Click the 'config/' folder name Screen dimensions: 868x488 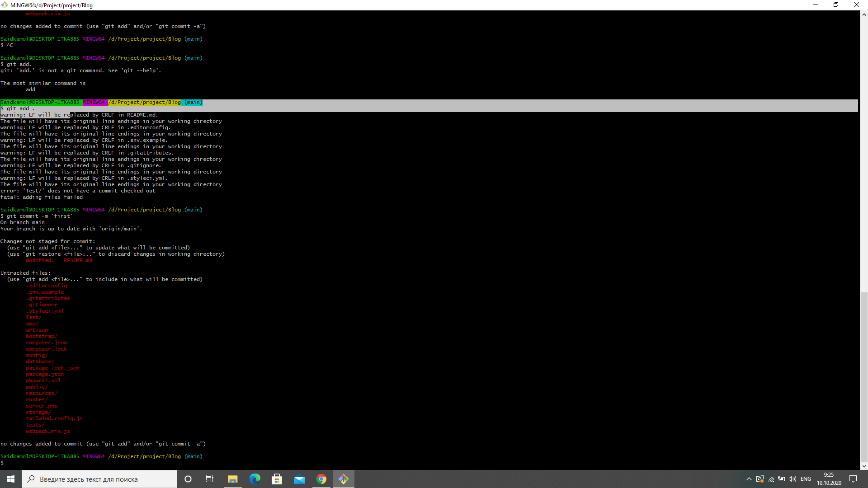coord(37,355)
